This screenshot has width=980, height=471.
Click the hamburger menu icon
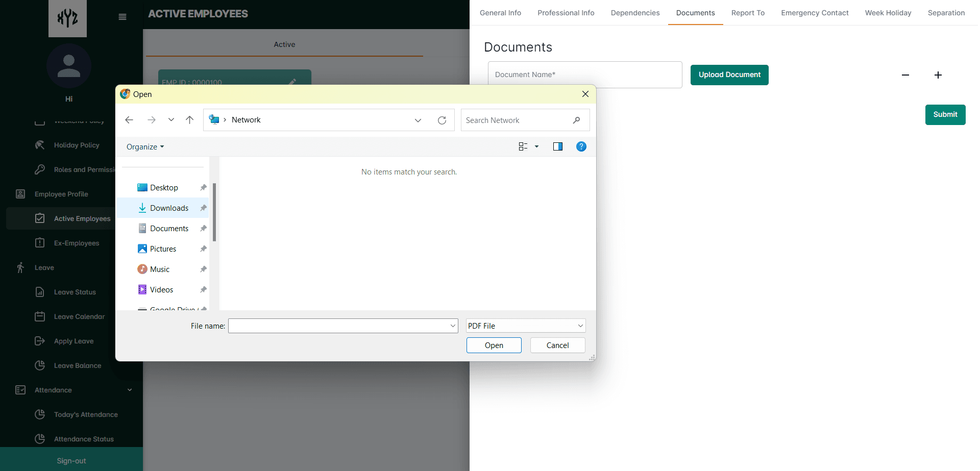coord(122,17)
